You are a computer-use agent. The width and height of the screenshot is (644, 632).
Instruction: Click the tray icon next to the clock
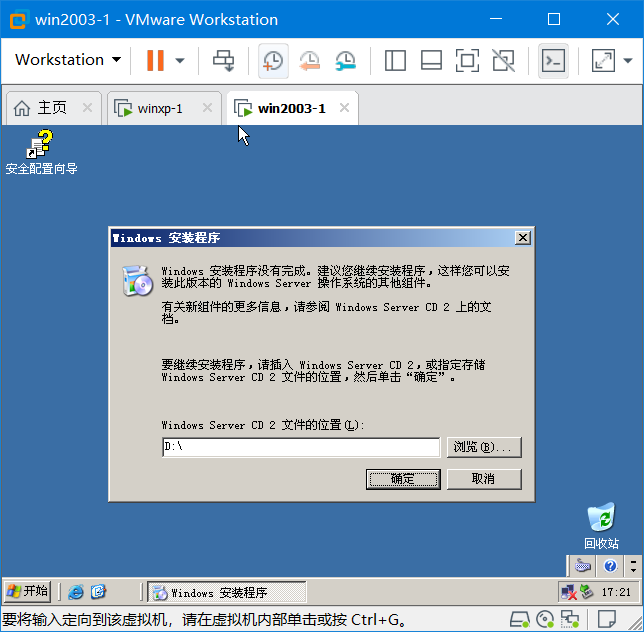click(x=586, y=592)
